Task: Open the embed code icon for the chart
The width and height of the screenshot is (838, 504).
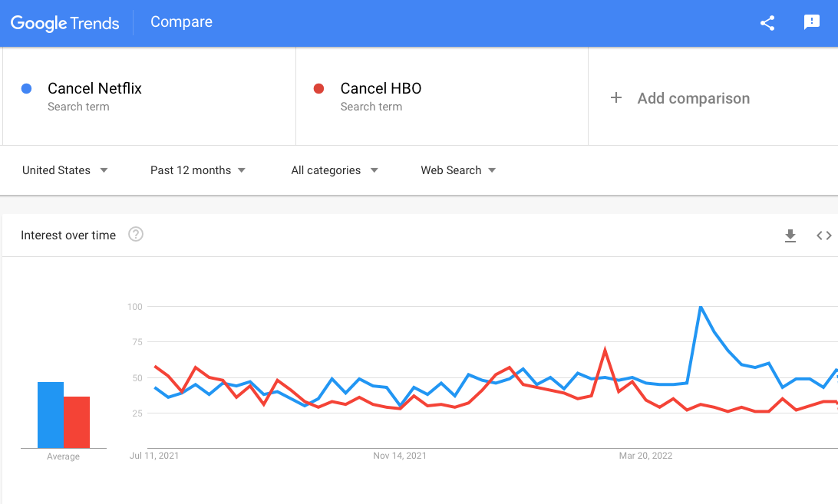Action: [x=823, y=236]
